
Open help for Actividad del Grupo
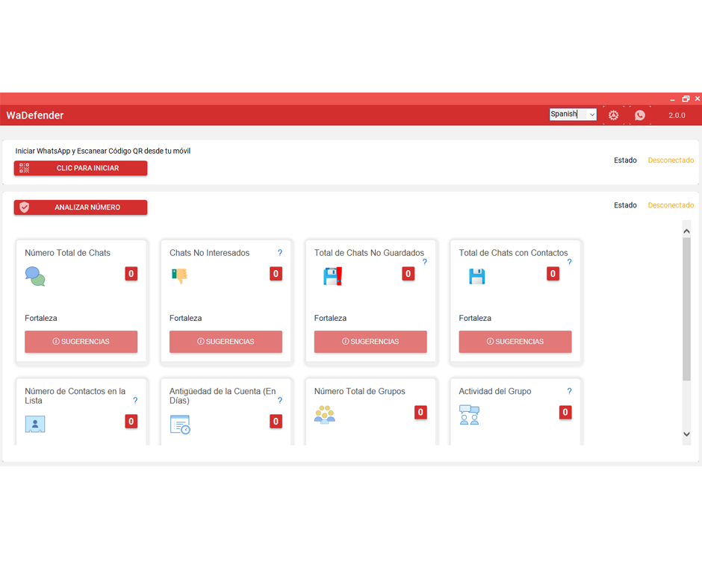(569, 391)
